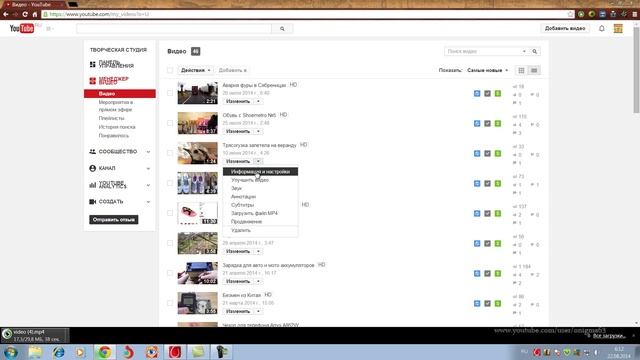The image size is (640, 360).
Task: Select checkbox for pink shoe video 11:20
Action: point(170,213)
